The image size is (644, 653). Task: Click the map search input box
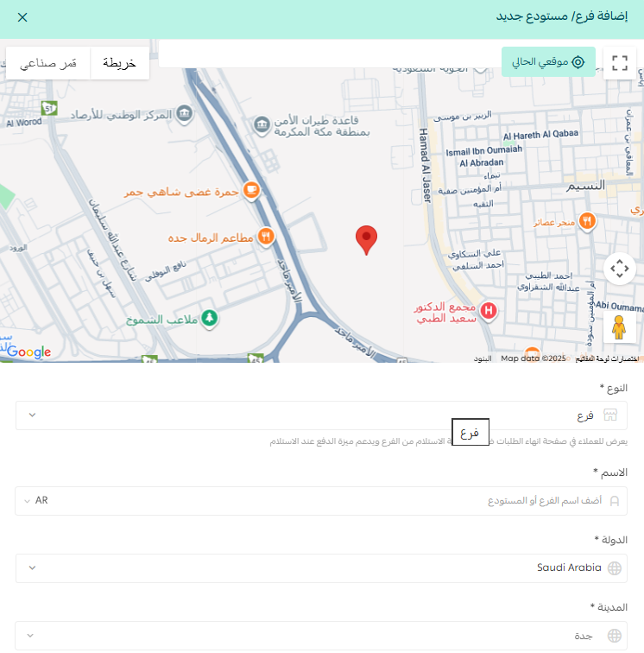click(329, 54)
